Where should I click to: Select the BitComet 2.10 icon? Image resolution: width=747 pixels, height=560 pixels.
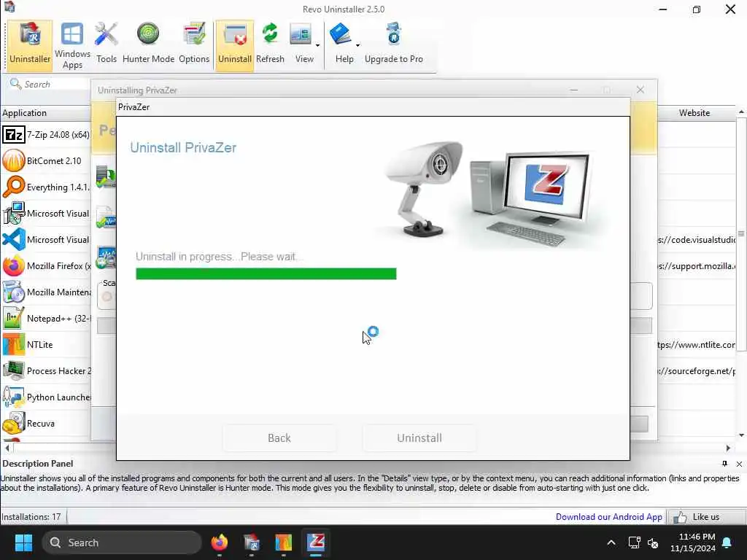[13, 161]
